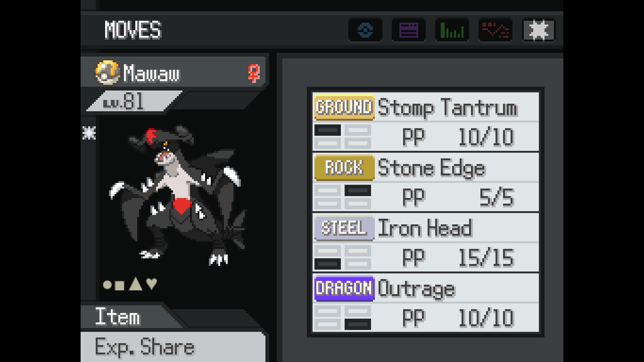644x362 pixels.
Task: Click the Poké Ball icon beside Mawaw
Action: coord(107,73)
